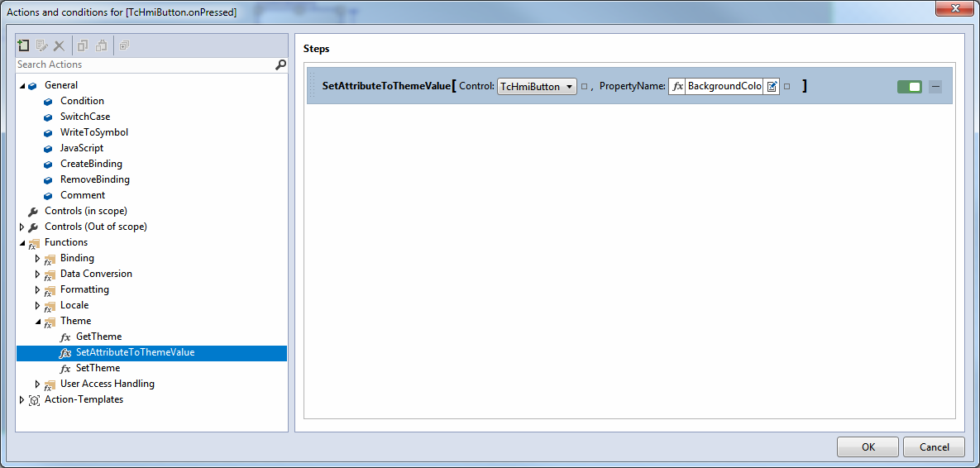Click the Search Actions input field
The height and width of the screenshot is (468, 980).
pyautogui.click(x=145, y=64)
